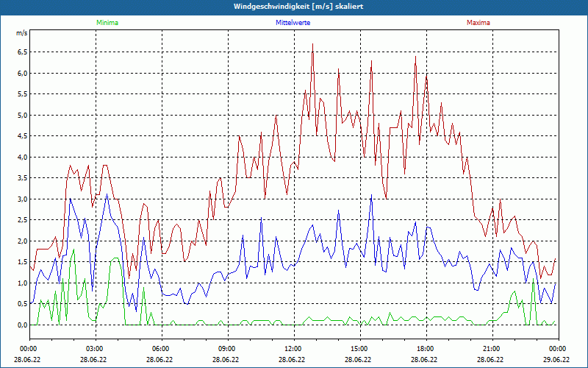Click the blue Mittelwerte legend label
This screenshot has width=588, height=368.
click(x=293, y=23)
